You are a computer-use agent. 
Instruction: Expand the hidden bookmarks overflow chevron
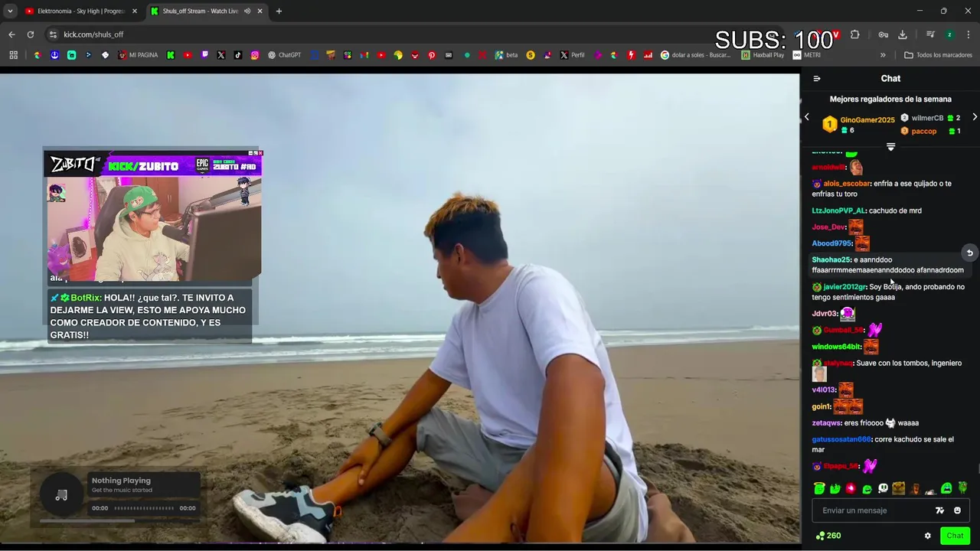[883, 55]
